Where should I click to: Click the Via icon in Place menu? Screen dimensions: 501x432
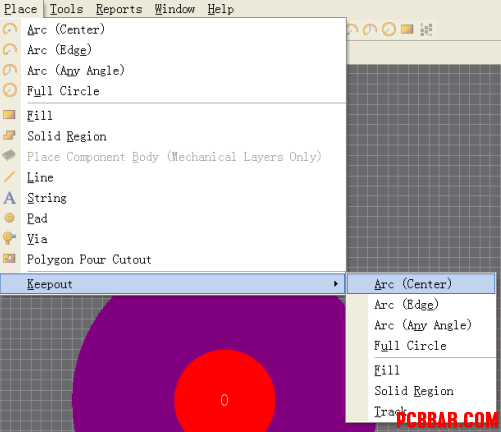tap(9, 238)
